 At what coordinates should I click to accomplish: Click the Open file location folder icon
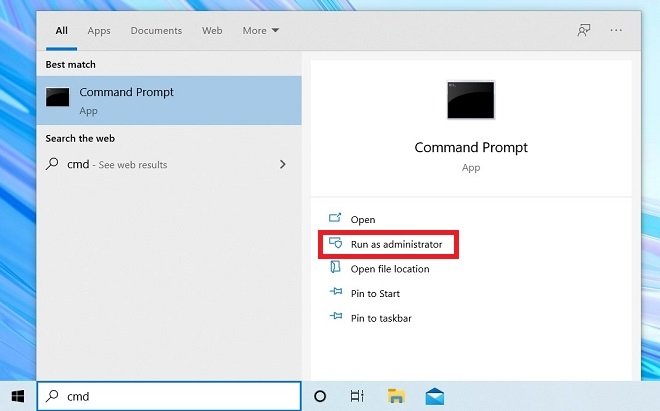(x=335, y=267)
